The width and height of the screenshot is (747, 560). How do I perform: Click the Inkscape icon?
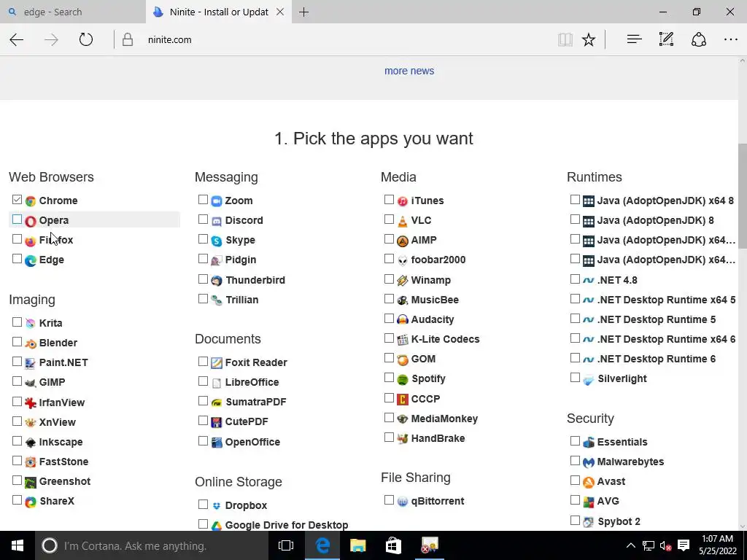pyautogui.click(x=31, y=443)
